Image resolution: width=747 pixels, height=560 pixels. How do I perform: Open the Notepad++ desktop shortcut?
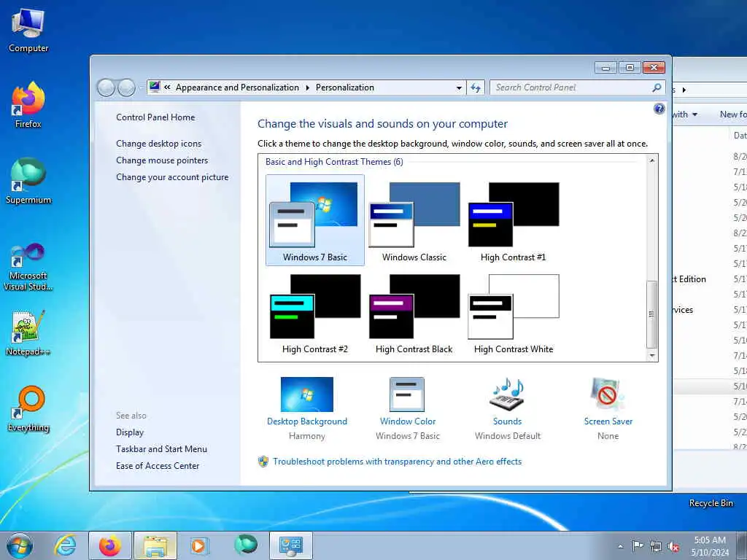click(28, 333)
